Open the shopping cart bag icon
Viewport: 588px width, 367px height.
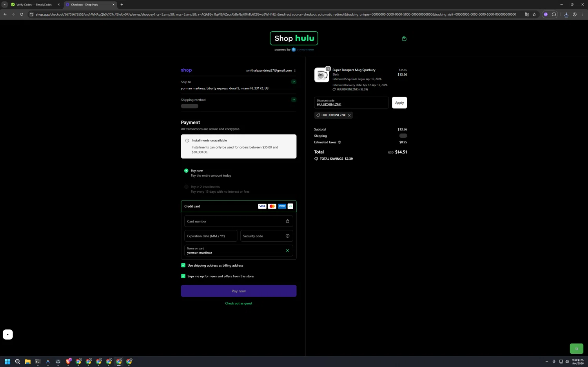tap(404, 38)
